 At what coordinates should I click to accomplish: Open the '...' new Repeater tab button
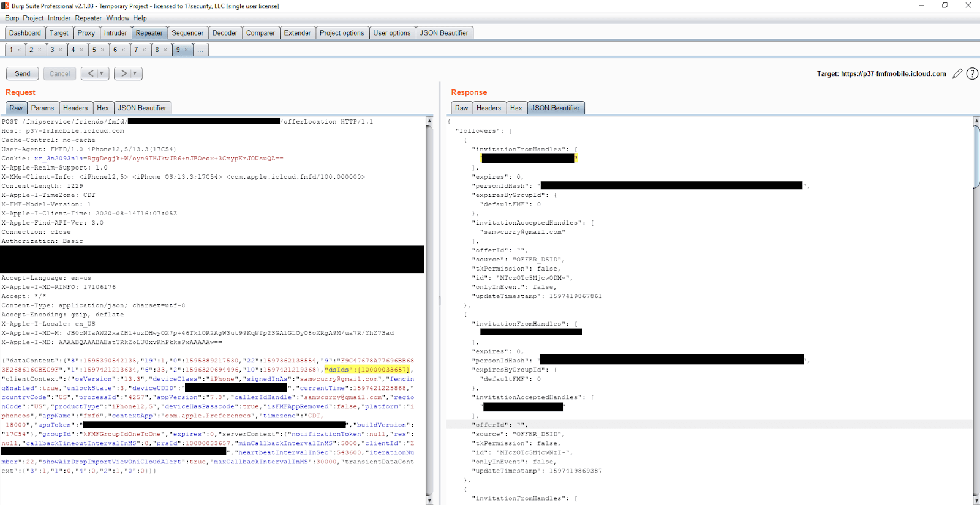[x=200, y=50]
